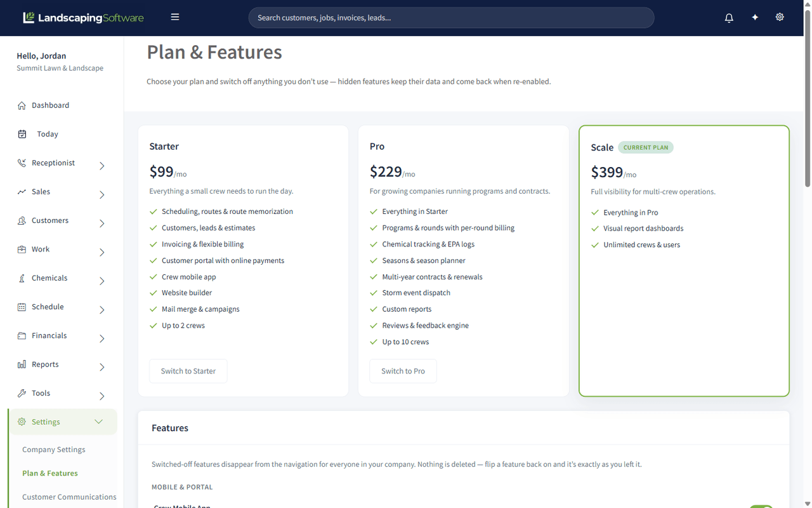Click the Today calendar icon
Viewport: 812px width, 508px height.
coord(22,134)
